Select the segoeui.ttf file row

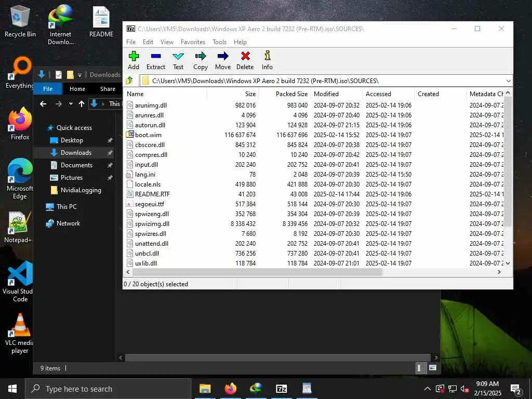tap(314, 204)
